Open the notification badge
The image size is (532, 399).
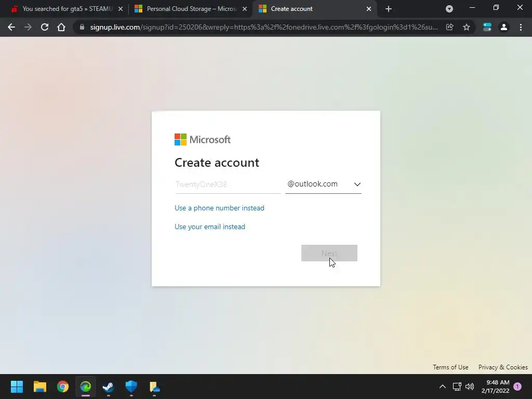[517, 387]
